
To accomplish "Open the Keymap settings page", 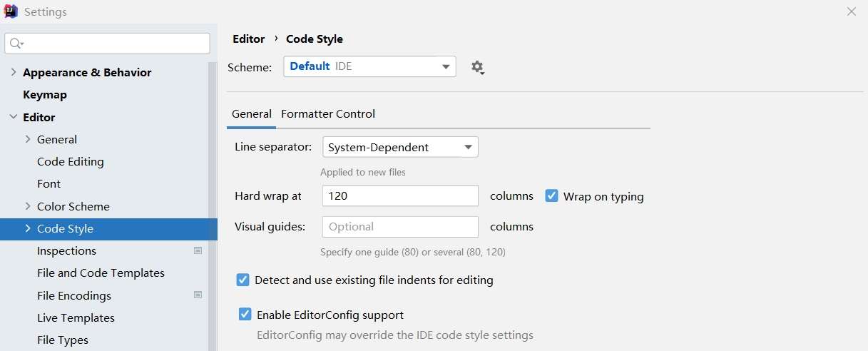I will tap(45, 95).
